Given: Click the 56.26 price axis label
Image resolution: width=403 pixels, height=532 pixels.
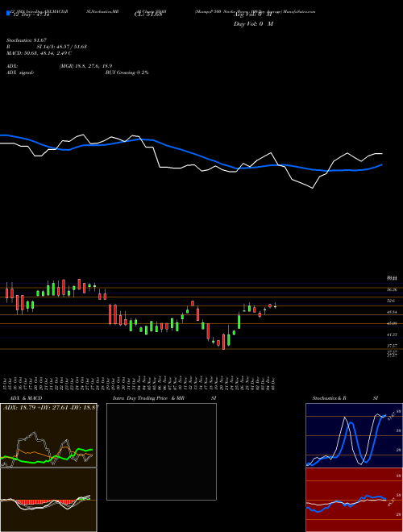Looking at the screenshot, I should click(x=392, y=289).
